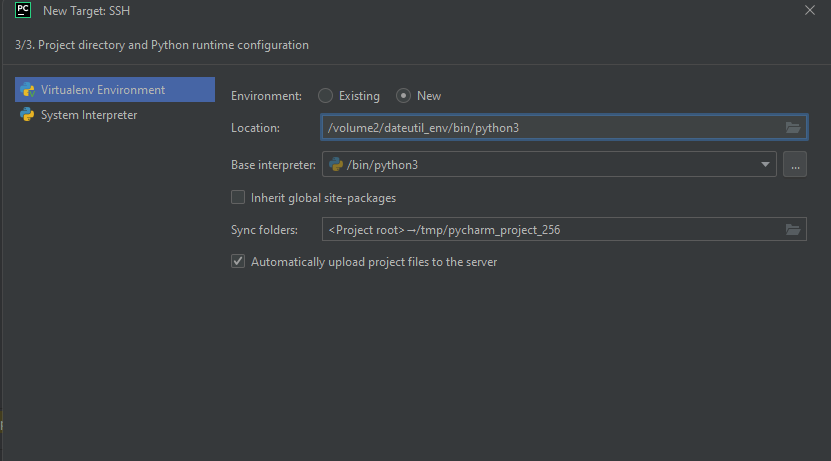Image resolution: width=831 pixels, height=461 pixels.
Task: Click the Base interpreter label
Action: click(x=273, y=165)
